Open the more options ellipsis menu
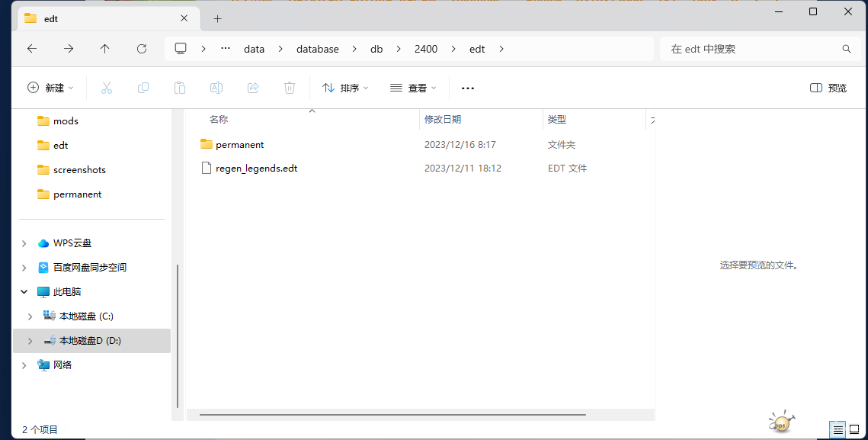This screenshot has height=440, width=868. point(468,88)
